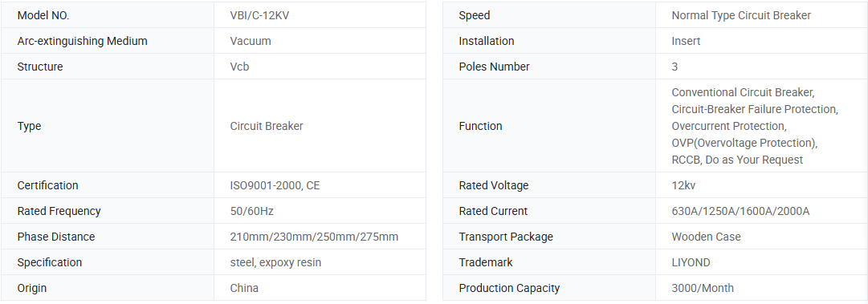Select the phase distance 210mm/230mm/250mm/275mm text
This screenshot has height=304, width=868.
click(x=314, y=237)
